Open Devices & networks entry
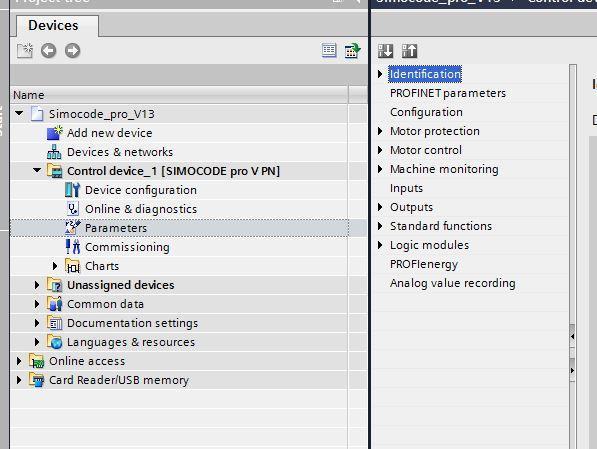The height and width of the screenshot is (449, 597). coord(120,152)
